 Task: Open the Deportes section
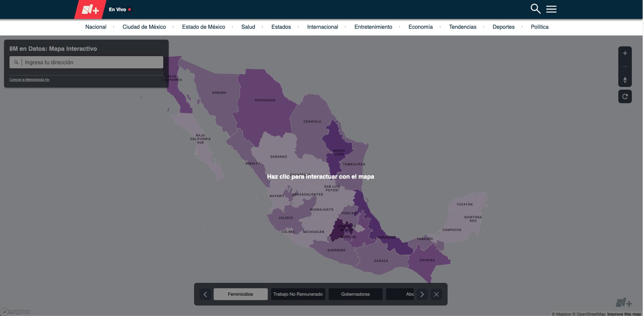[503, 27]
